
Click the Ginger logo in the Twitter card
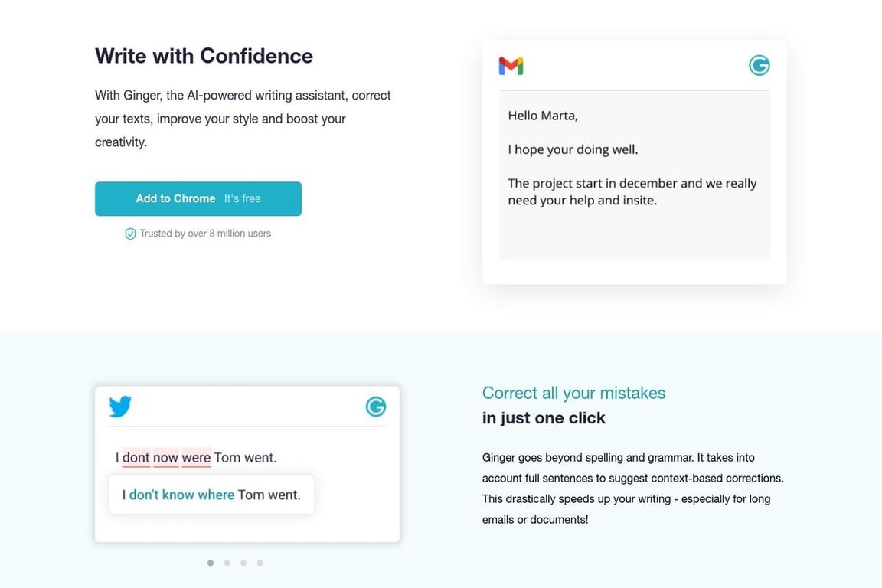[x=375, y=407]
